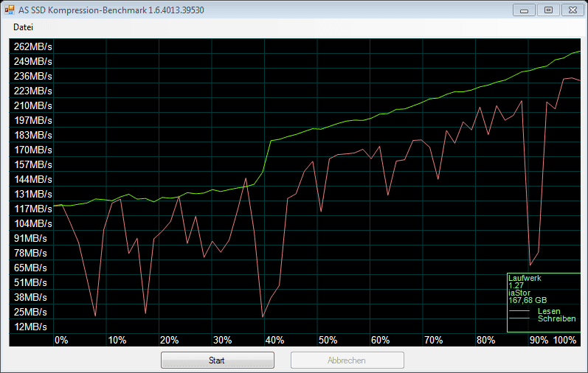This screenshot has height=373, width=588.
Task: Click the 40% compression label
Action: click(x=275, y=340)
